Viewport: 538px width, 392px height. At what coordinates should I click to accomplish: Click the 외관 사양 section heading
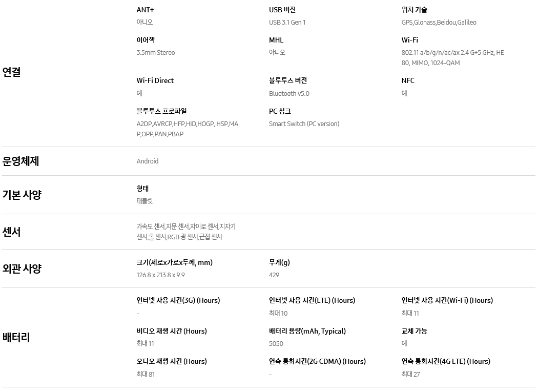click(22, 269)
